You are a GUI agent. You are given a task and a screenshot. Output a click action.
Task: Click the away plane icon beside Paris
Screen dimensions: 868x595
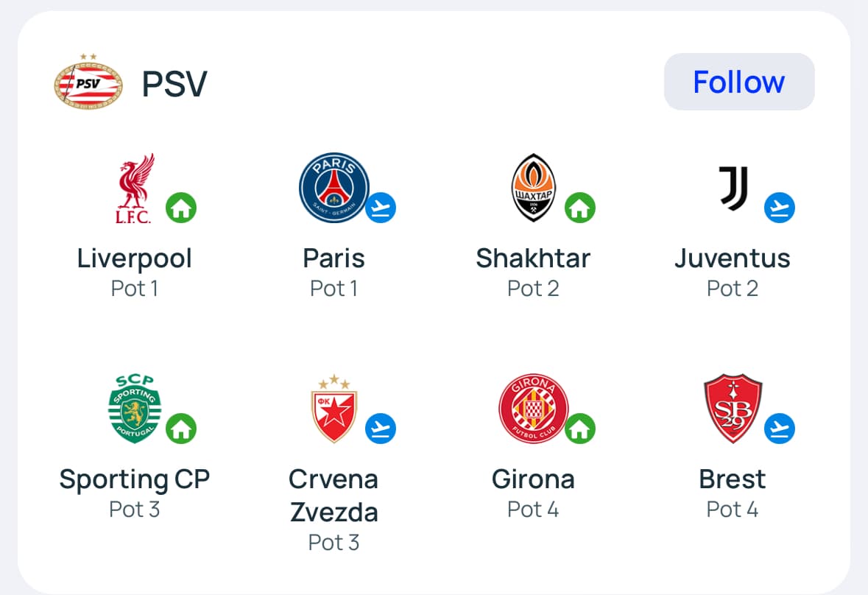coord(381,208)
